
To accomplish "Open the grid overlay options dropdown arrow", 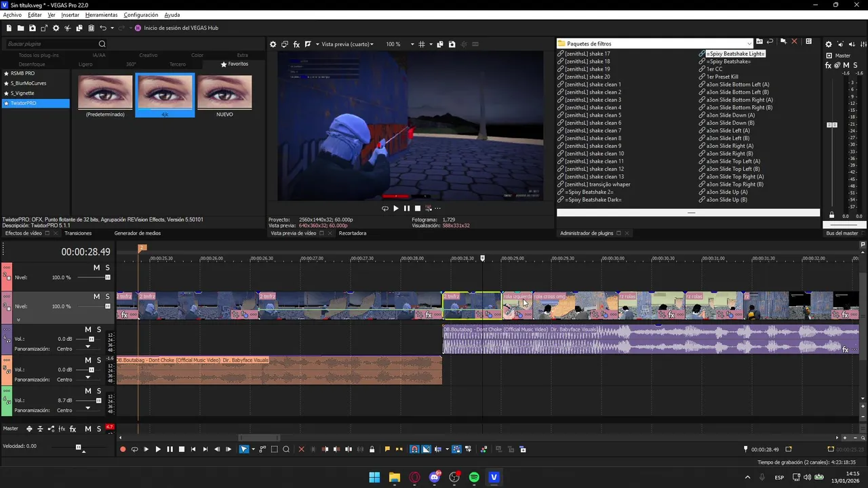I will [431, 44].
